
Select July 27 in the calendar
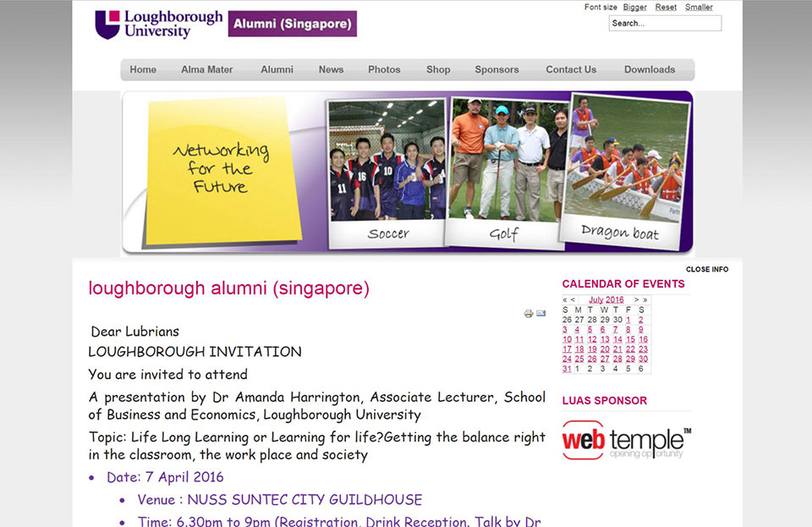pos(605,360)
